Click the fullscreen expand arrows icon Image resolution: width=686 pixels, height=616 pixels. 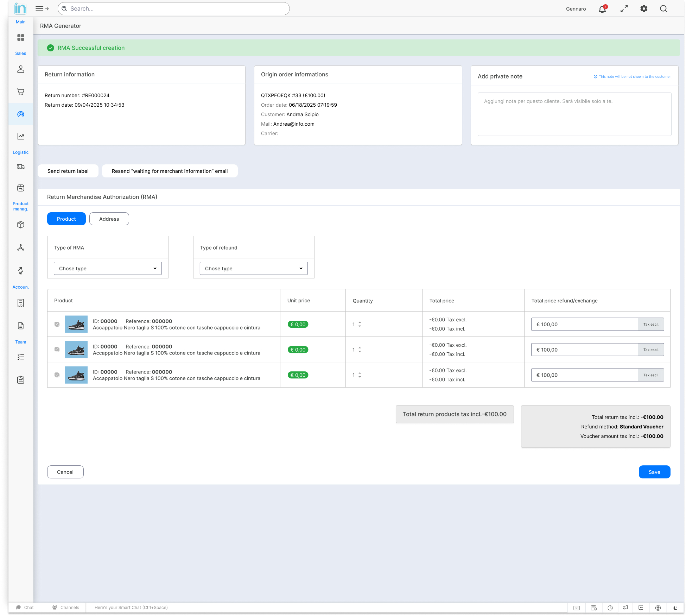(624, 9)
